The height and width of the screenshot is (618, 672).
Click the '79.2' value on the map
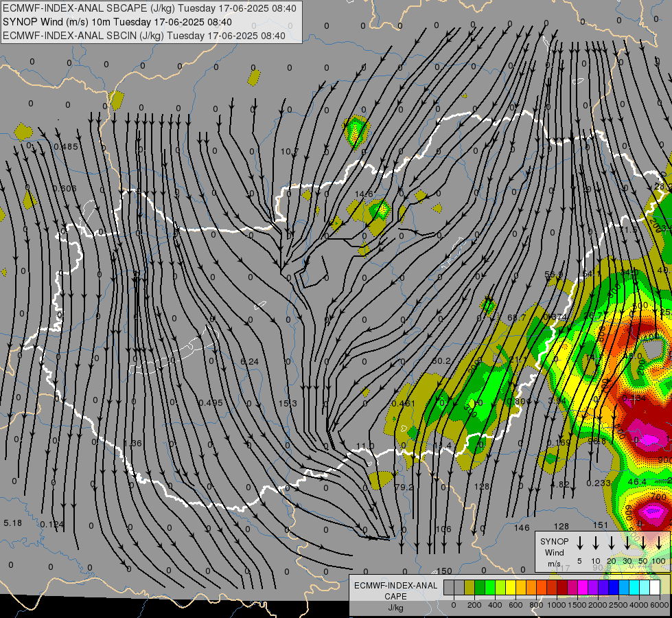(x=404, y=488)
